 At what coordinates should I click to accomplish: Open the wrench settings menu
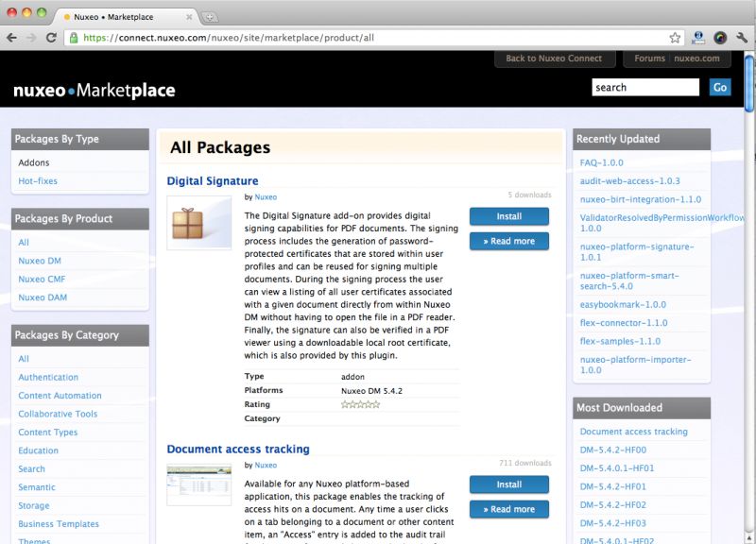pyautogui.click(x=742, y=38)
